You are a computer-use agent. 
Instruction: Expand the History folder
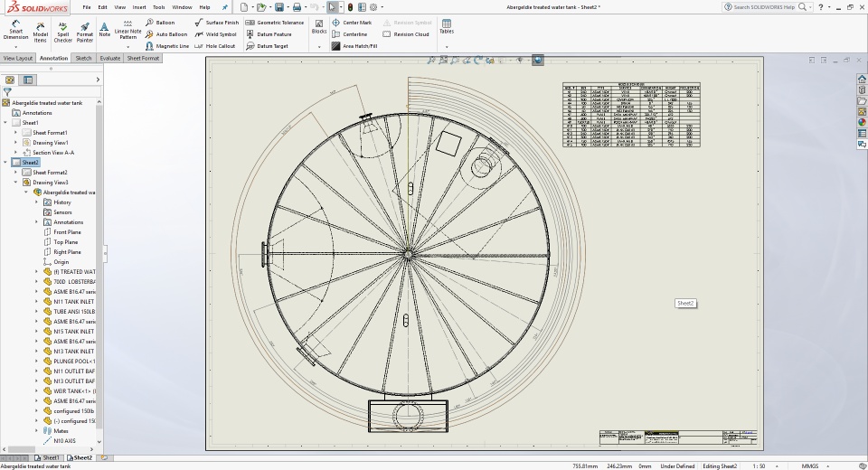click(x=36, y=202)
